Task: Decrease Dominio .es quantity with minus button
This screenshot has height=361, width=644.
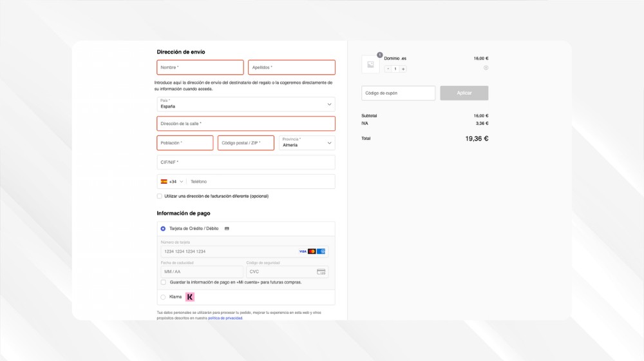Action: tap(388, 69)
